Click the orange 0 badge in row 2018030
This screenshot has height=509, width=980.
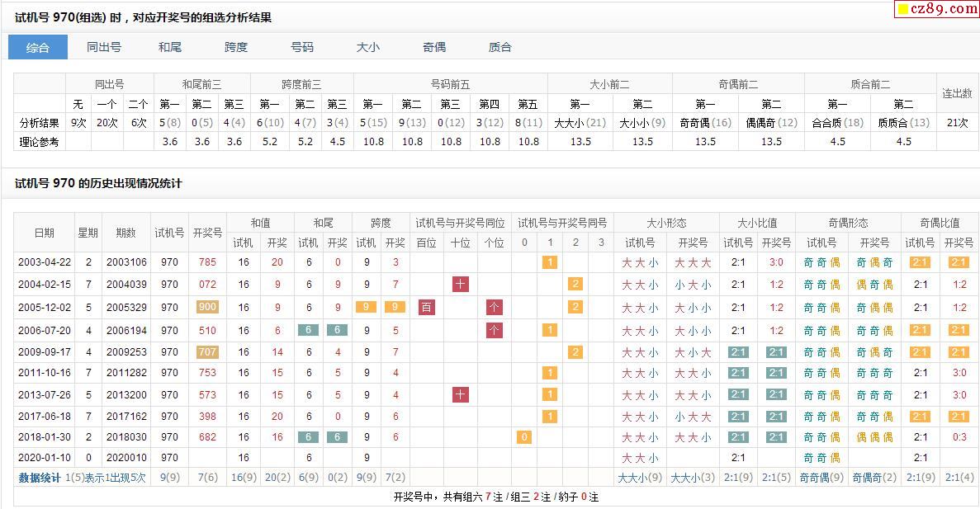[x=524, y=437]
